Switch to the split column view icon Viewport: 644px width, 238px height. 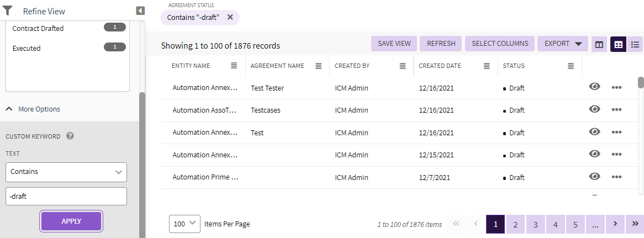pos(599,44)
